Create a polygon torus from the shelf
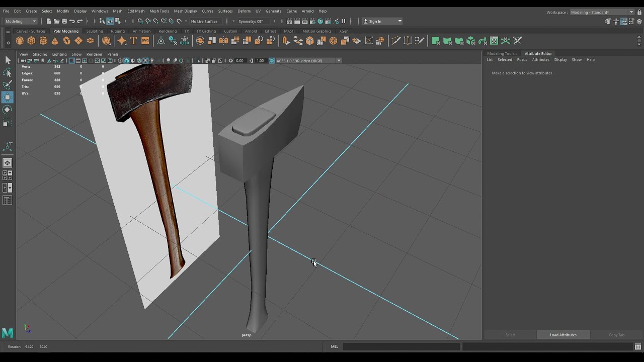This screenshot has height=362, width=644. tap(66, 41)
